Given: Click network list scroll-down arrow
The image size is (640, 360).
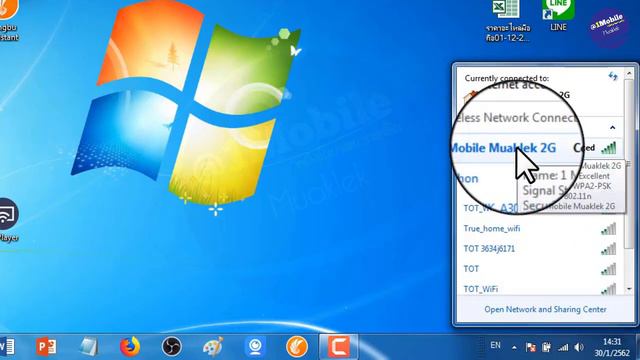Looking at the screenshot, I should (x=629, y=289).
